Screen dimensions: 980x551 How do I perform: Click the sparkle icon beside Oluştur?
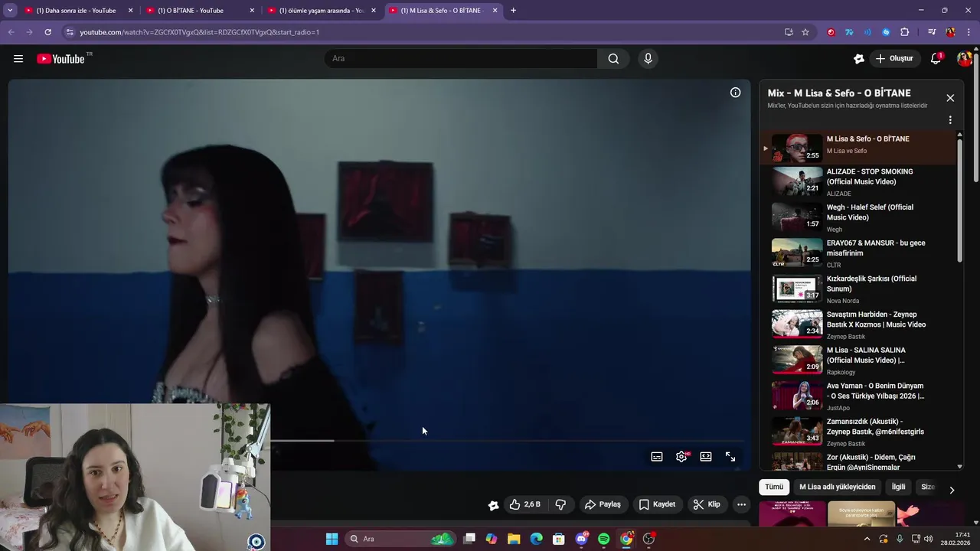859,59
